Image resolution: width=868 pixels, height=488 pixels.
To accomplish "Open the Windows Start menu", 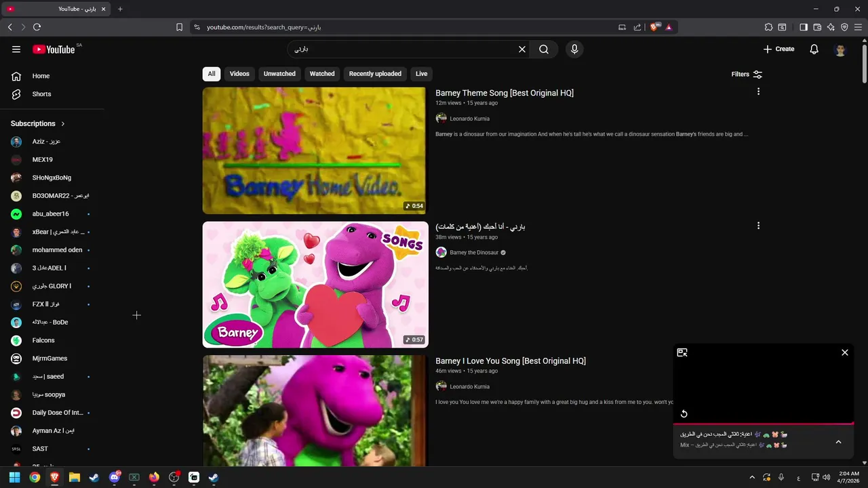I will pyautogui.click(x=14, y=477).
